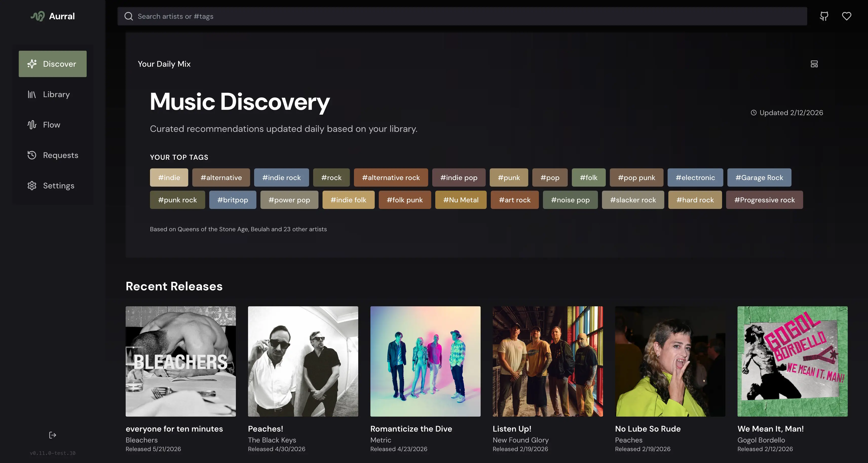Open favorites via the heart icon
Screen dimensions: 868x463
[x=846, y=16]
